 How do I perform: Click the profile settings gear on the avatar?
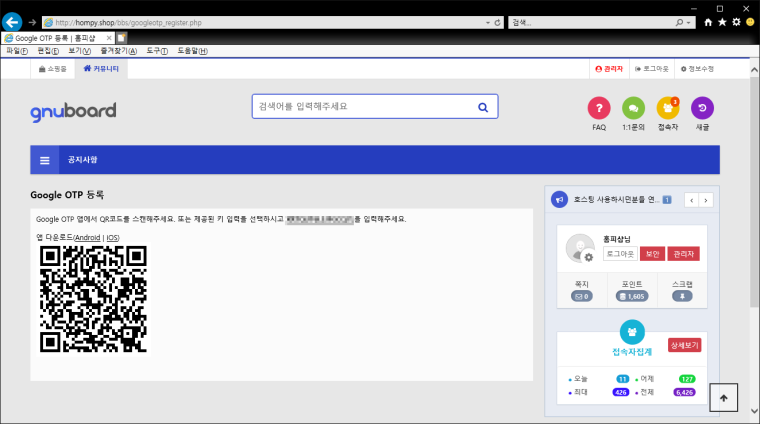[x=589, y=257]
